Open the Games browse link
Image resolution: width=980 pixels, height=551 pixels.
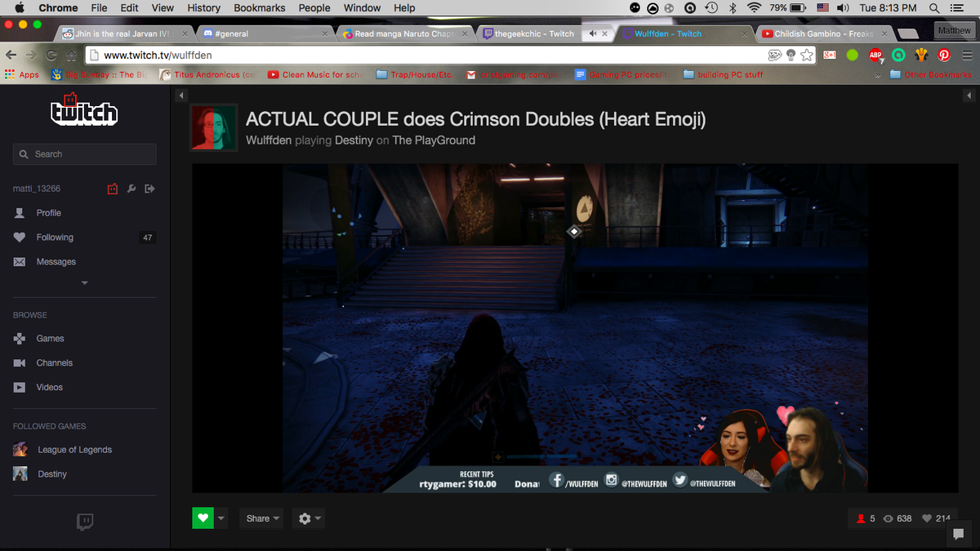click(x=50, y=339)
